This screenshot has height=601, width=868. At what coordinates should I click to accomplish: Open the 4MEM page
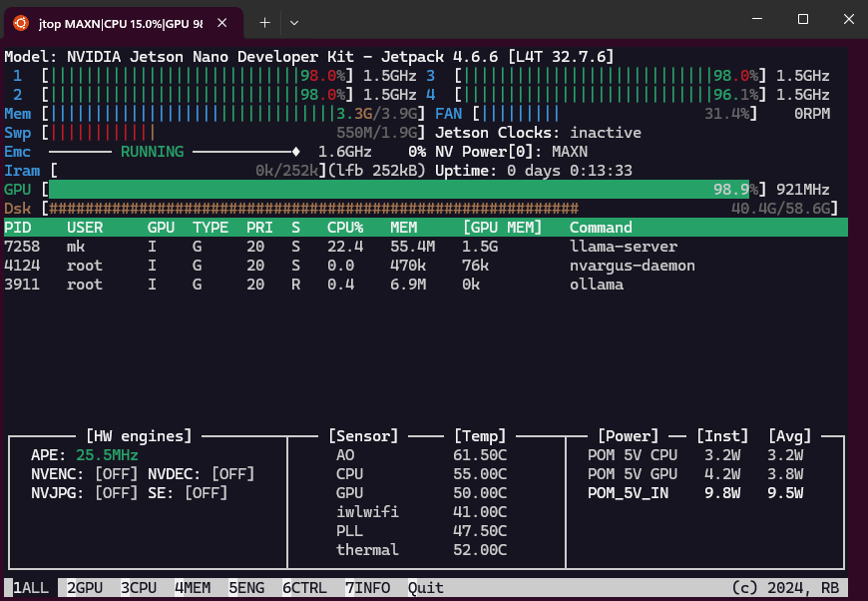coord(193,588)
